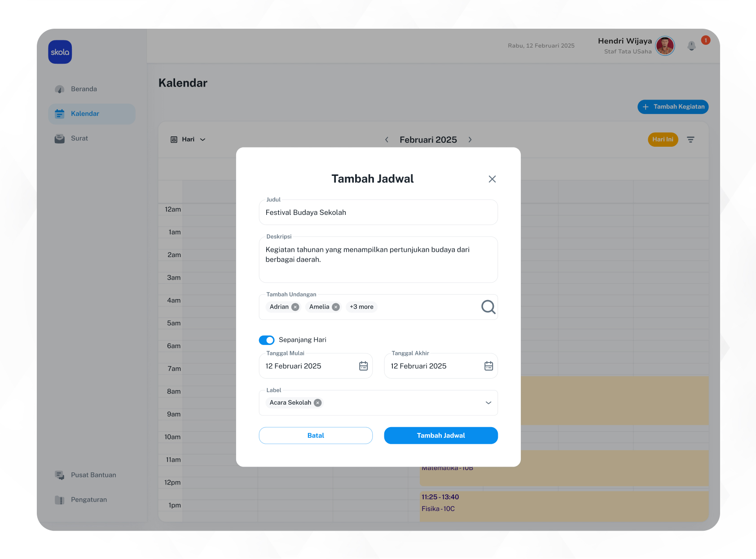The height and width of the screenshot is (559, 756).
Task: Open the calendar filter icon
Action: click(x=690, y=140)
